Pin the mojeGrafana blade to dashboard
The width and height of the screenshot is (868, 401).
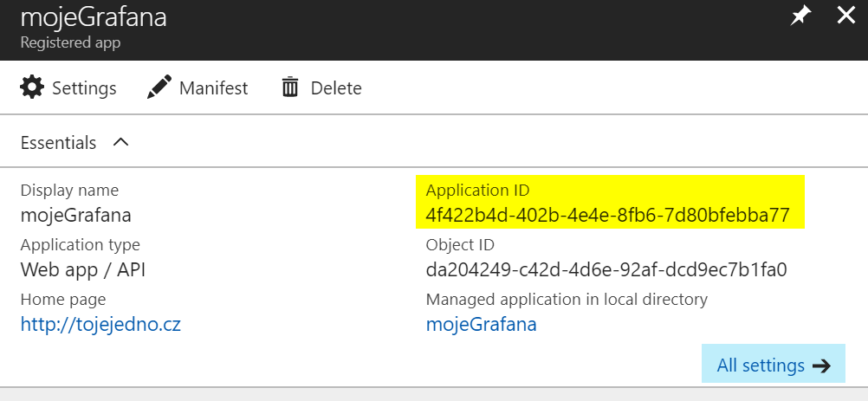point(800,16)
